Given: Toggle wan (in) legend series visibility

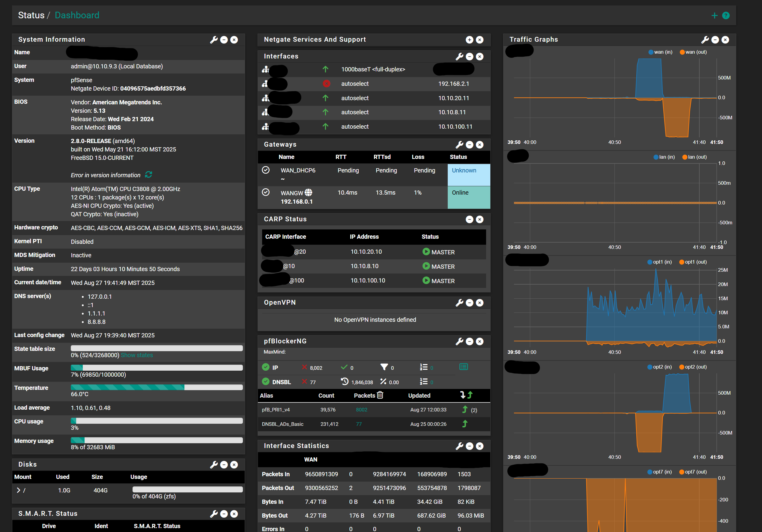Looking at the screenshot, I should [660, 52].
